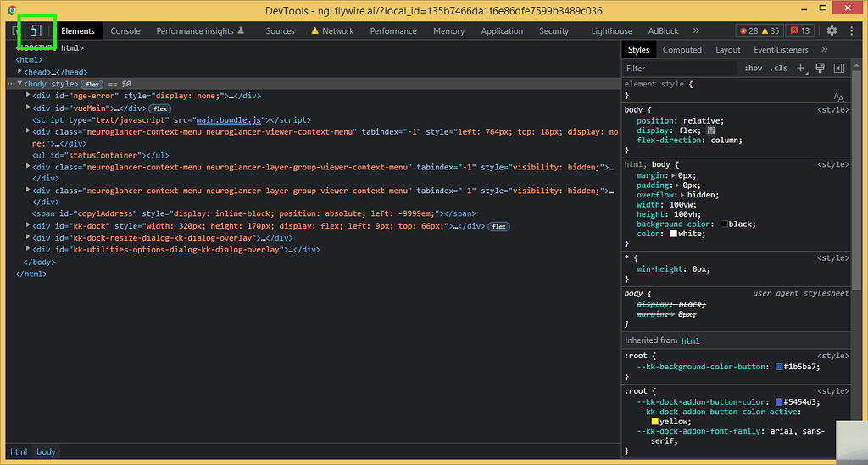
Task: Toggle the .cls element classes panel
Action: pos(778,68)
